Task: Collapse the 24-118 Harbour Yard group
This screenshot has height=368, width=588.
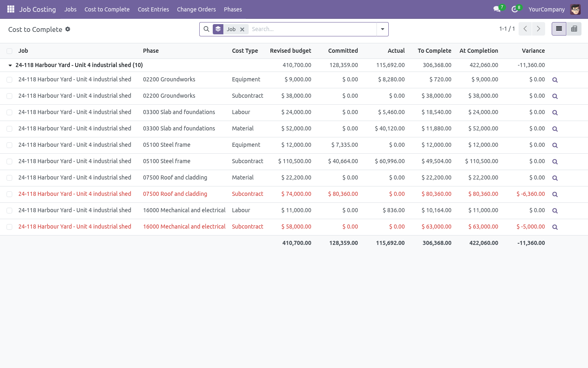Action: pyautogui.click(x=10, y=65)
